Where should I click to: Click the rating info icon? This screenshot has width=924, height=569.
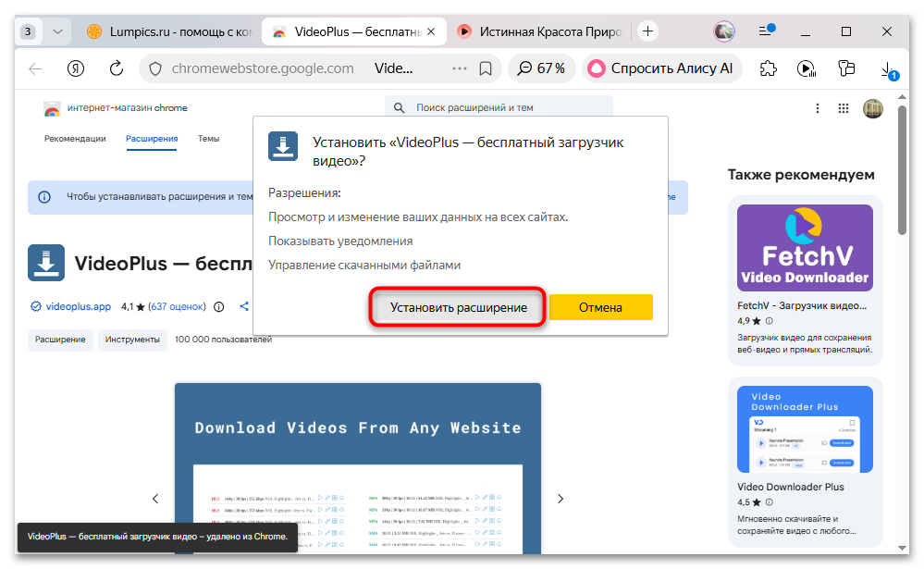[218, 306]
